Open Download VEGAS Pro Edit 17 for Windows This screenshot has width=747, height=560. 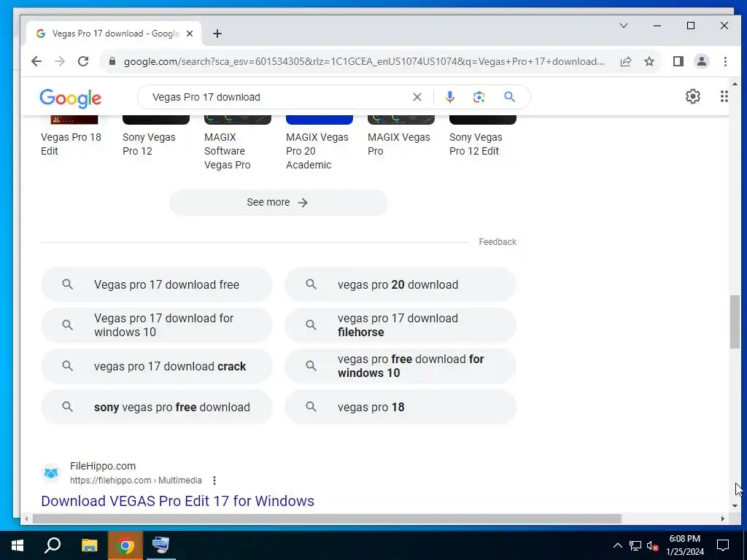178,501
